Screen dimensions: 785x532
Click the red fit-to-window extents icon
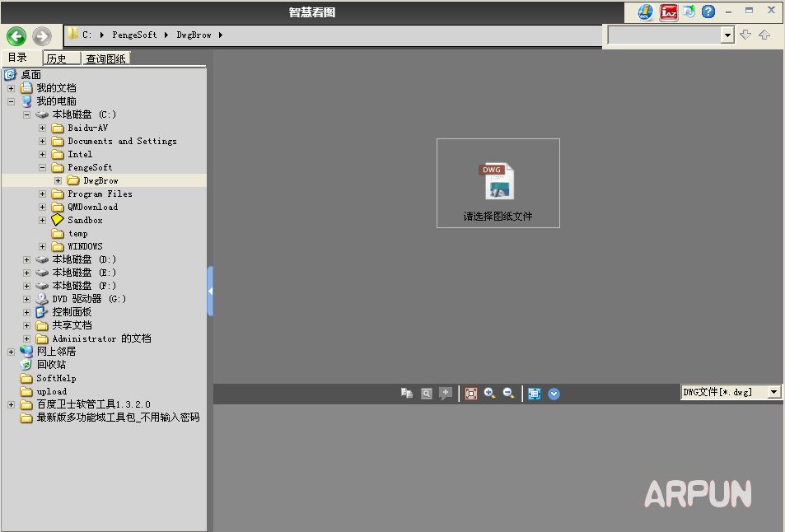pos(471,394)
